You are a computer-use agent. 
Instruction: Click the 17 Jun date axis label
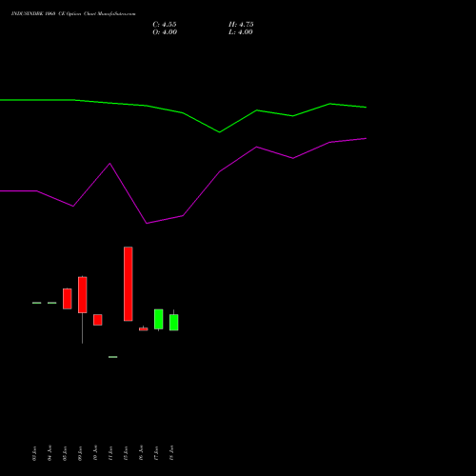point(156,453)
